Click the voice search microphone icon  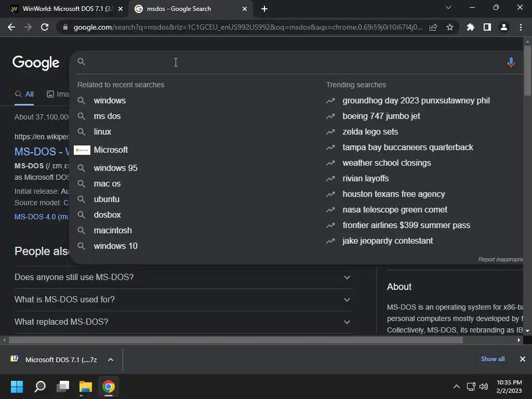pos(511,62)
